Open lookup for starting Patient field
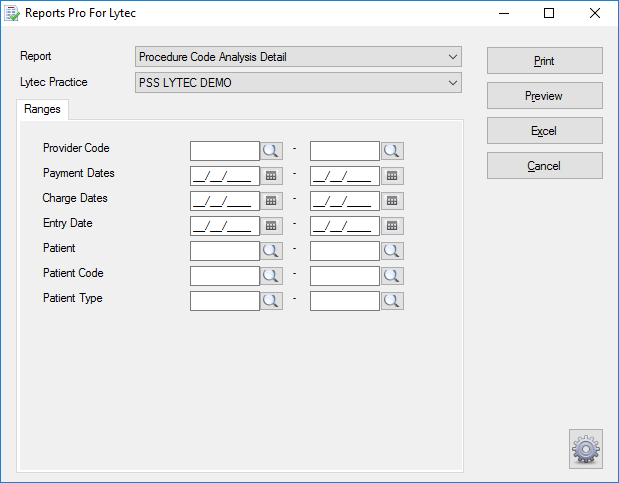619x483 pixels. [x=271, y=251]
